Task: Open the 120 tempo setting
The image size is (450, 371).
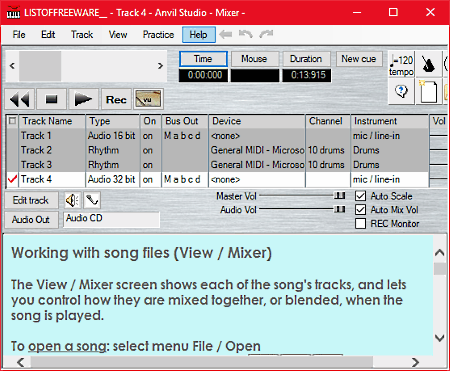Action: (x=401, y=64)
